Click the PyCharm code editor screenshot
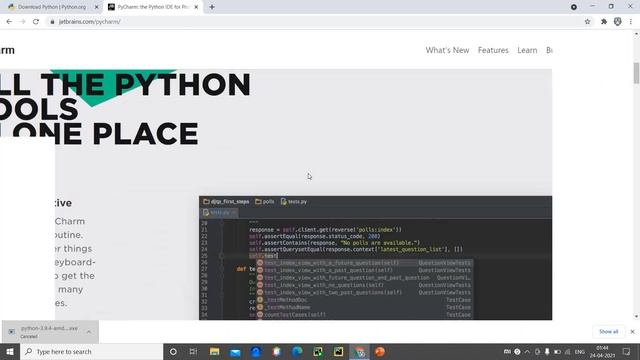This screenshot has width=640, height=360. click(x=376, y=258)
